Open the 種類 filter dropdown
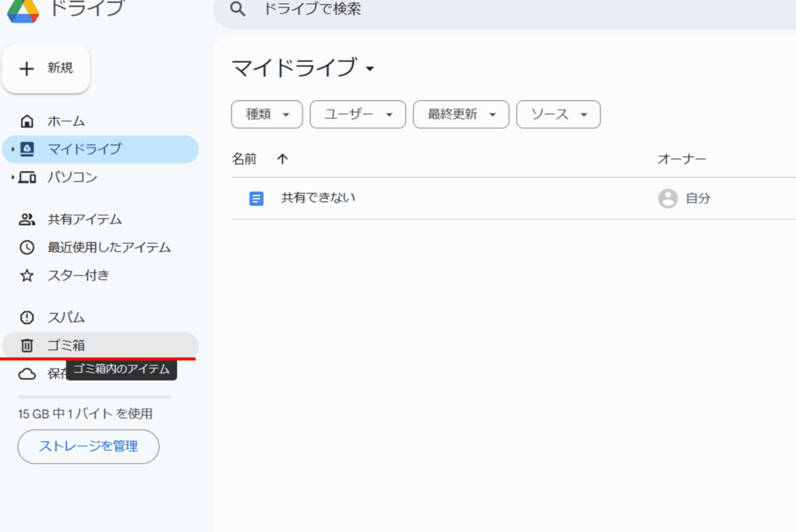 266,115
